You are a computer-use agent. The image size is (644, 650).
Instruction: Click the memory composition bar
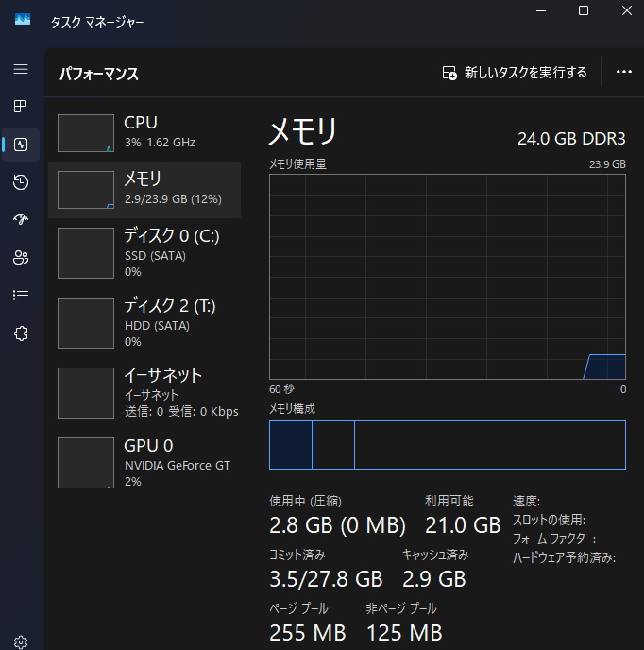[x=447, y=445]
